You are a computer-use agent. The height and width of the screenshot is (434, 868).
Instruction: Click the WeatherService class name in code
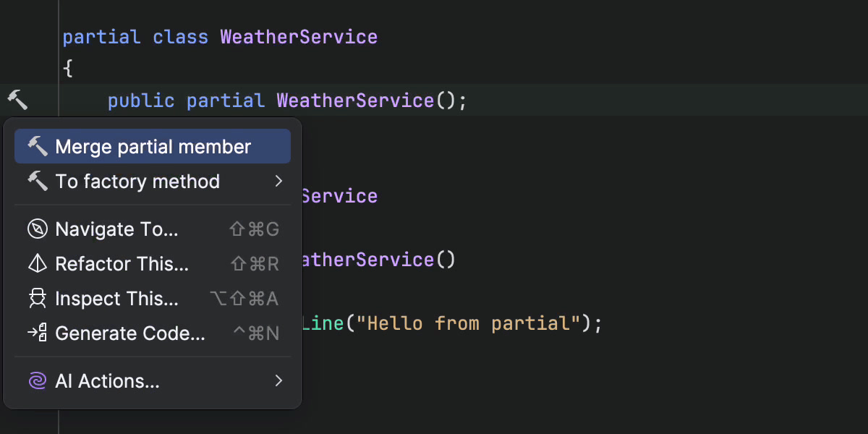298,37
